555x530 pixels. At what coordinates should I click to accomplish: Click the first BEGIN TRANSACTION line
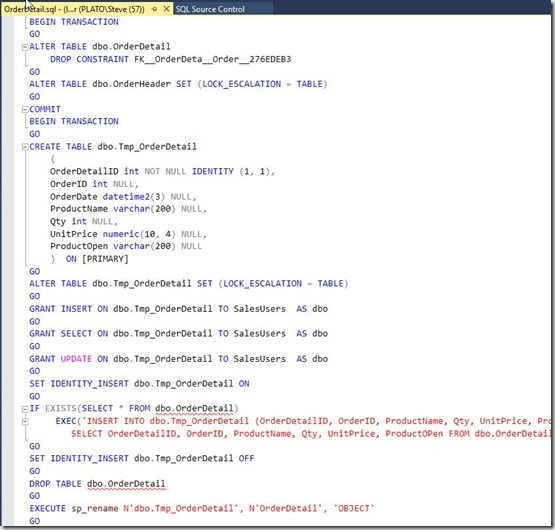[x=74, y=22]
